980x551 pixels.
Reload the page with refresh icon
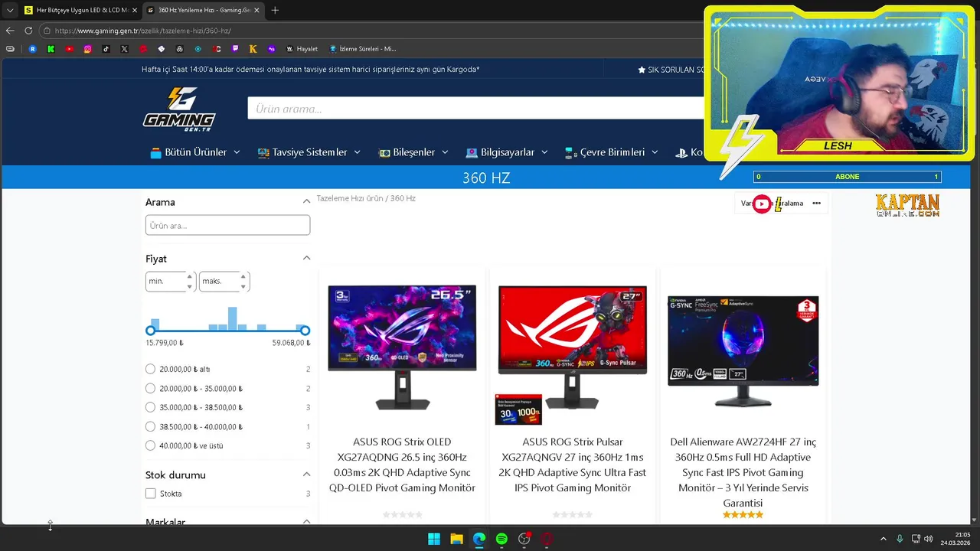pyautogui.click(x=28, y=31)
